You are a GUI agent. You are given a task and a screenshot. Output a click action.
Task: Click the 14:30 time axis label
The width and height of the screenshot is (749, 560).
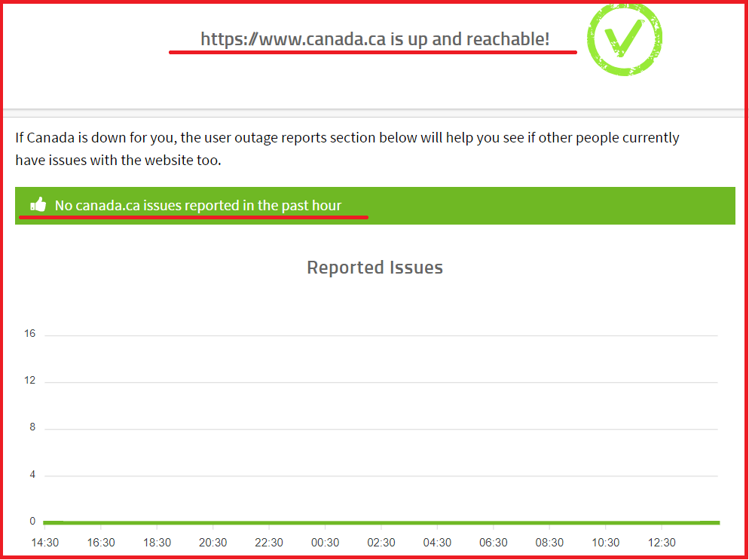pyautogui.click(x=45, y=543)
